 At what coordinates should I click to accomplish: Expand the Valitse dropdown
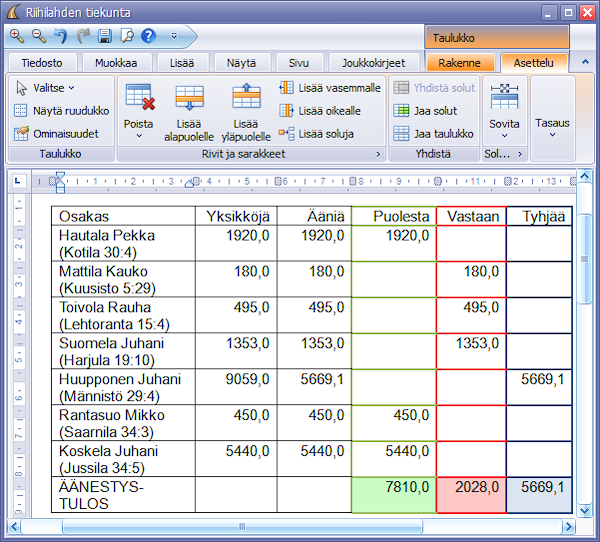pyautogui.click(x=46, y=88)
